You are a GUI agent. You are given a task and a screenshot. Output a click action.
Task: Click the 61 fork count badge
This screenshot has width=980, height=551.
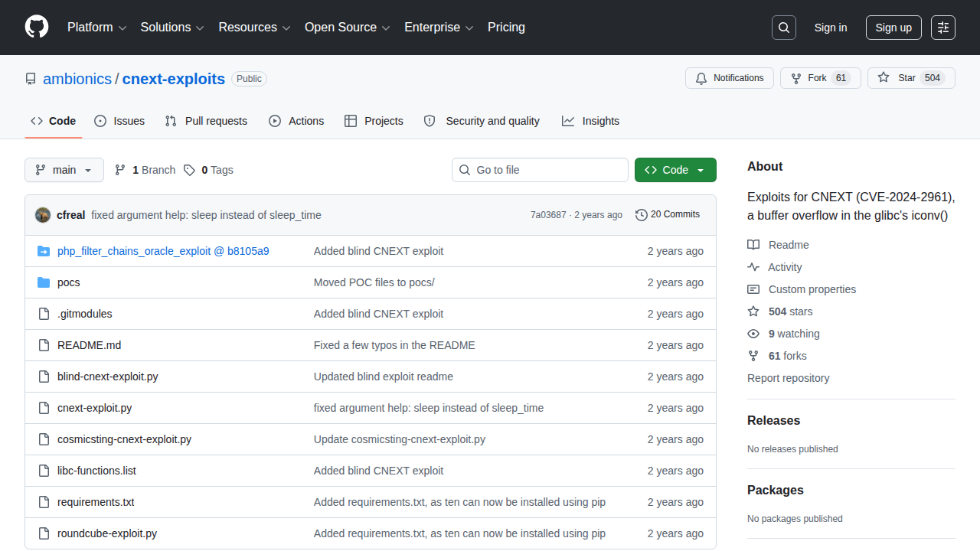841,78
